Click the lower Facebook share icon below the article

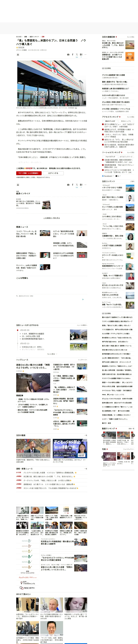click(73, 185)
